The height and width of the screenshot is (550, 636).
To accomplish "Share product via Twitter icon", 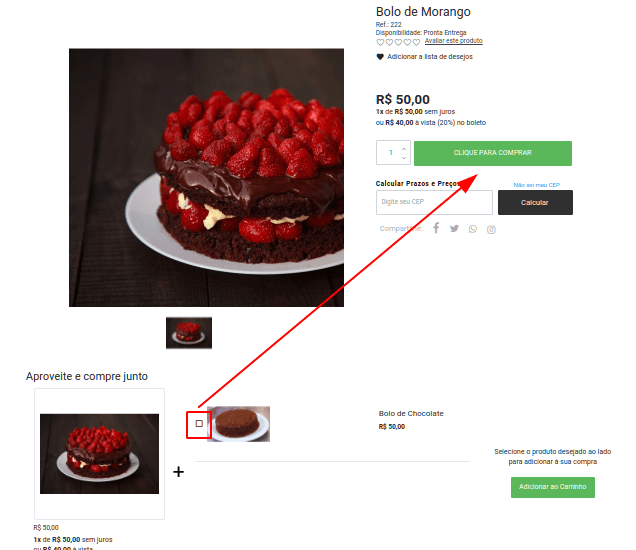I will 454,228.
